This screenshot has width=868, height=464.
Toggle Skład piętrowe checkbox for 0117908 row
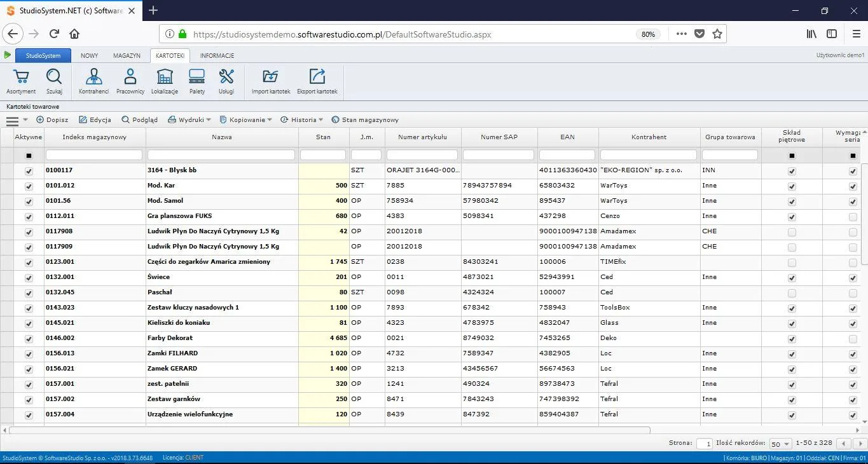[x=792, y=232]
